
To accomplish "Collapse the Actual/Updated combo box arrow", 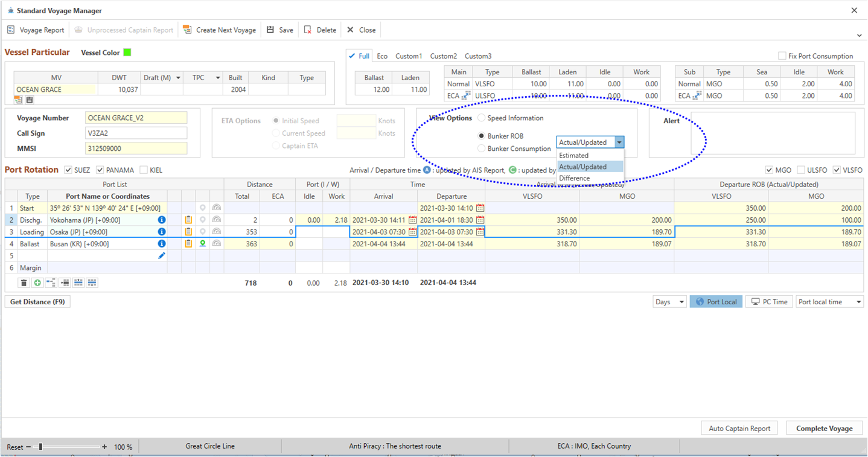I will (619, 142).
